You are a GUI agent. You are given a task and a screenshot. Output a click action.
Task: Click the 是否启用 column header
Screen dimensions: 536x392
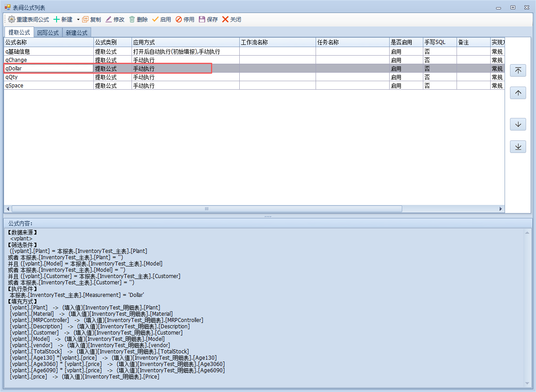(406, 42)
